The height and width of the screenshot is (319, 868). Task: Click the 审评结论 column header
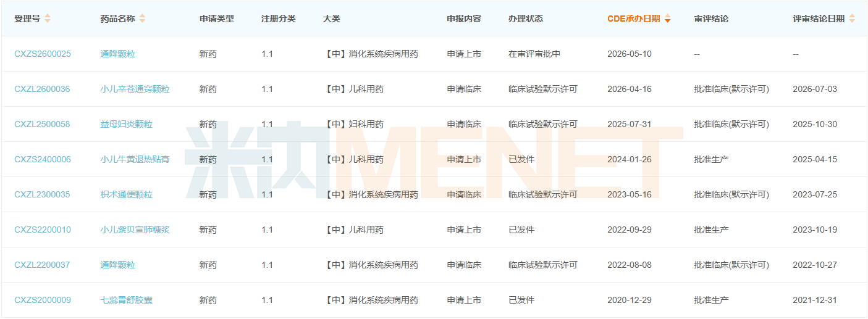(x=711, y=19)
